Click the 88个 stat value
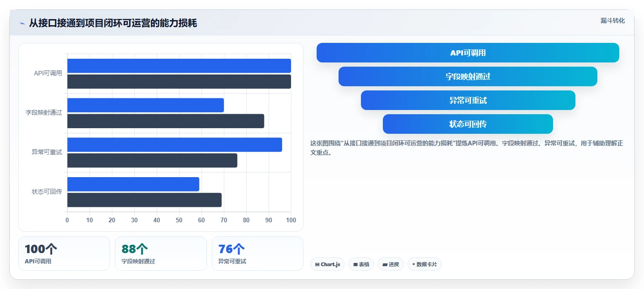Image resolution: width=644 pixels, height=289 pixels. click(x=135, y=249)
